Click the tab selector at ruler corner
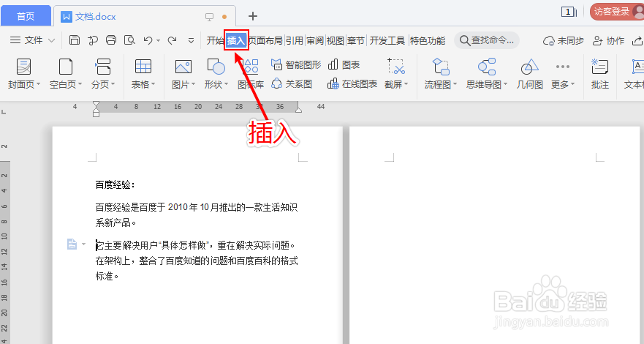 coord(4,111)
